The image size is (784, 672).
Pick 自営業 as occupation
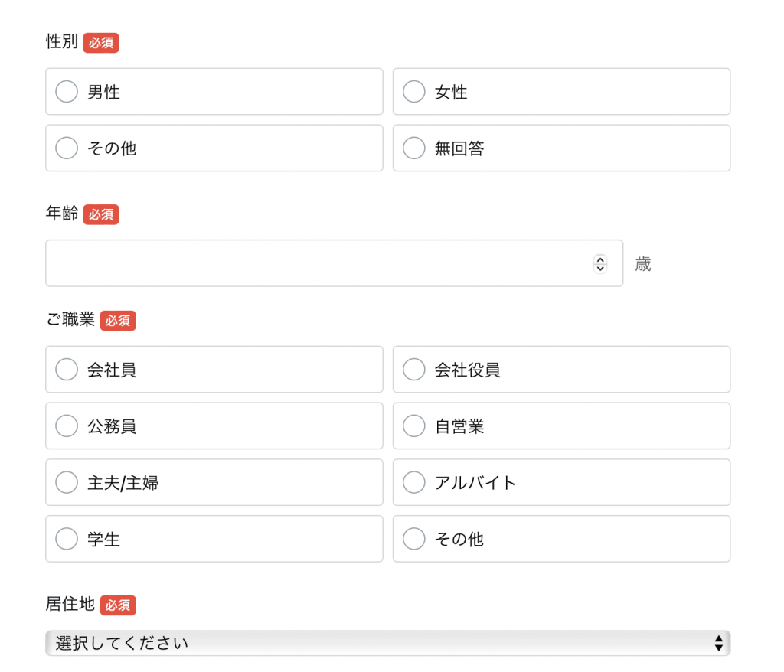click(413, 426)
